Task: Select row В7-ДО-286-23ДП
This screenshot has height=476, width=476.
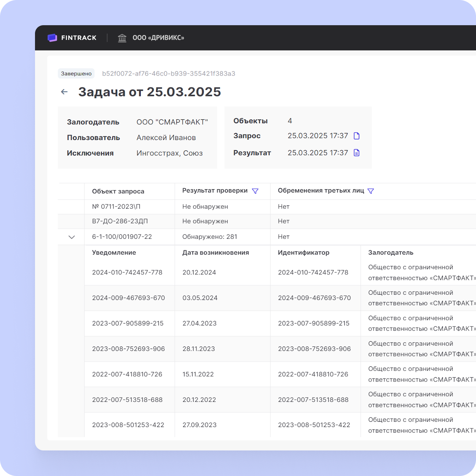Action: 120,221
